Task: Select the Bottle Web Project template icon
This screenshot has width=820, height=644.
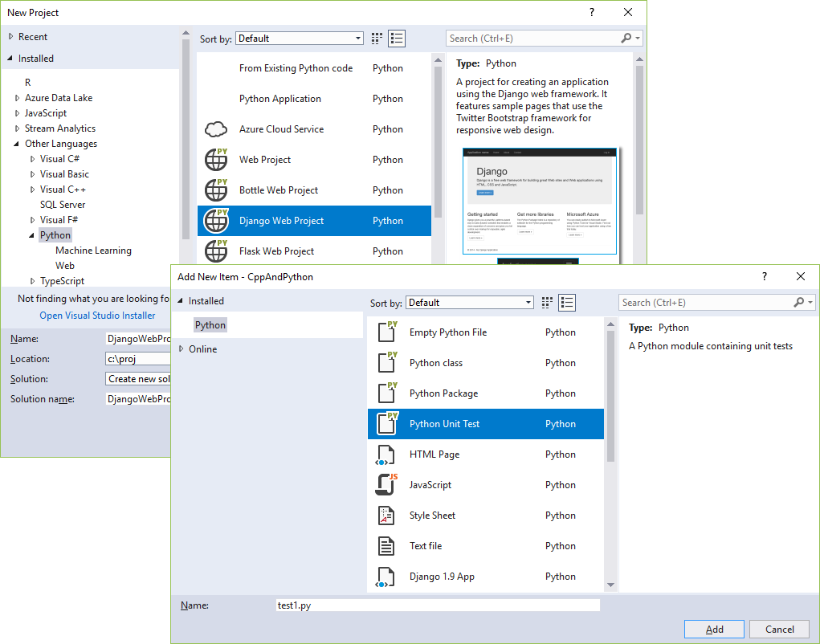Action: pos(215,190)
